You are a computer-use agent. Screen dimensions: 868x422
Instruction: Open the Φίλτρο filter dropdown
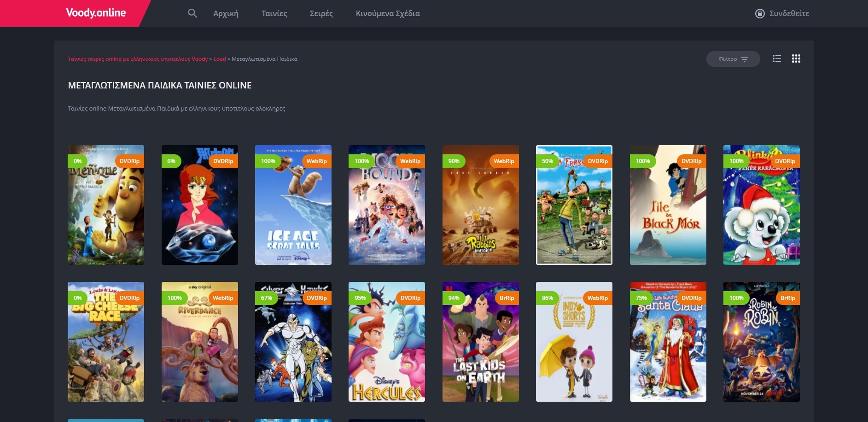coord(733,59)
